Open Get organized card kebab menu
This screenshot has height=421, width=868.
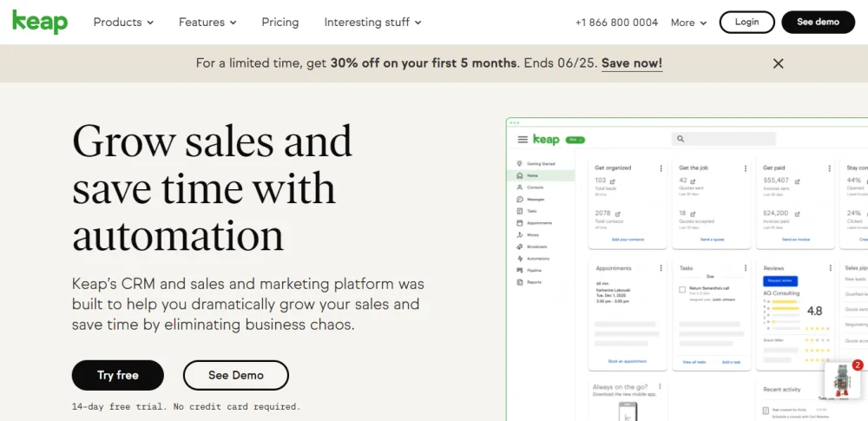click(661, 168)
